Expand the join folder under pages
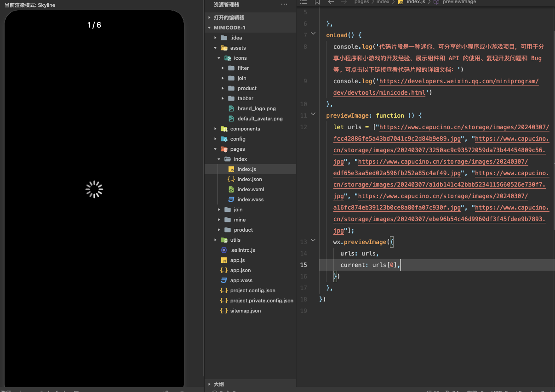Screen dimensions: 555x392 pyautogui.click(x=219, y=210)
